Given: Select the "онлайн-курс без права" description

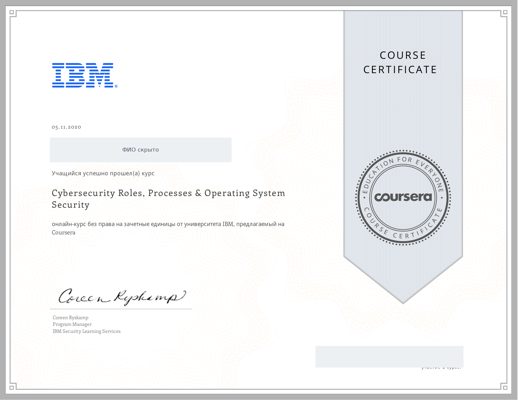Looking at the screenshot, I should point(168,228).
